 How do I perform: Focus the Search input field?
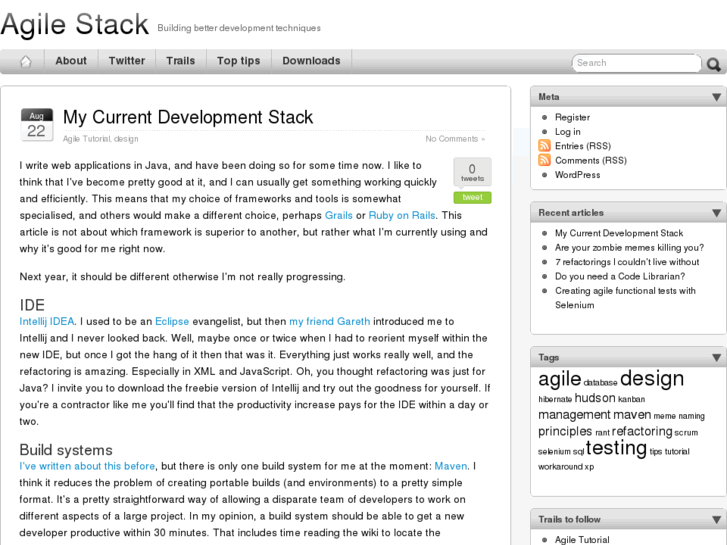[636, 63]
